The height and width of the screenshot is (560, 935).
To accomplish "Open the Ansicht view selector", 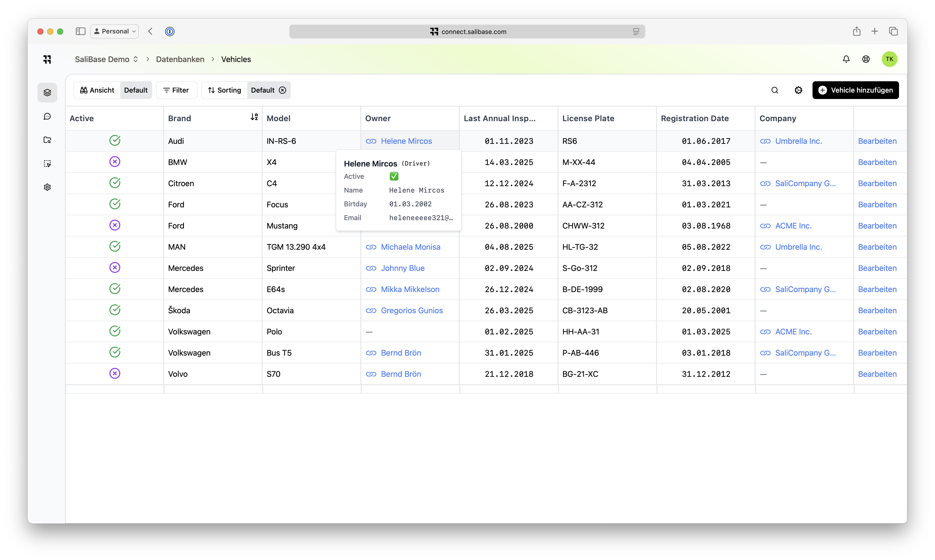I will 97,90.
